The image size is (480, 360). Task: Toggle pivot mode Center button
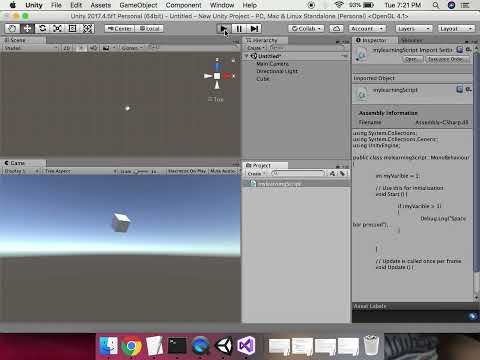coord(120,29)
